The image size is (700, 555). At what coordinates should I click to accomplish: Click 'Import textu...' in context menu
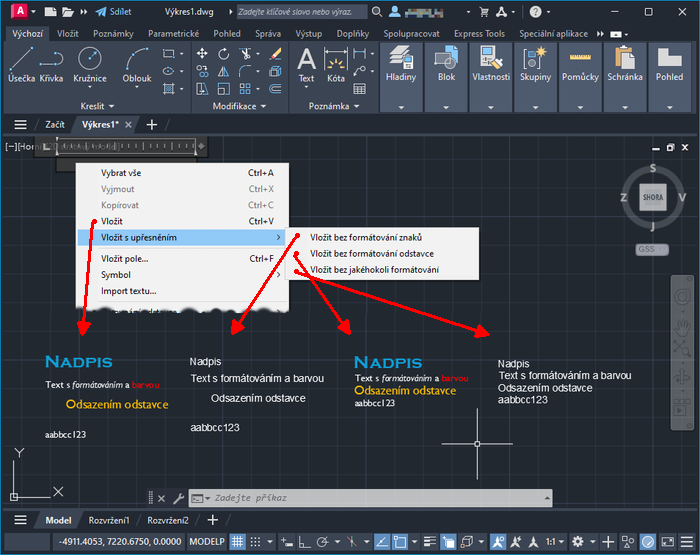click(129, 291)
